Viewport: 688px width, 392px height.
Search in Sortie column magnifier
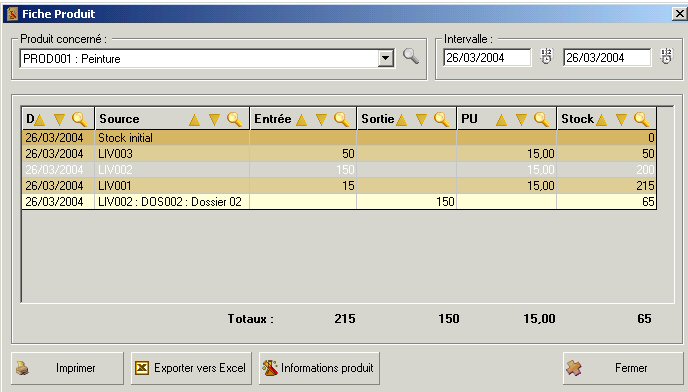[x=441, y=119]
